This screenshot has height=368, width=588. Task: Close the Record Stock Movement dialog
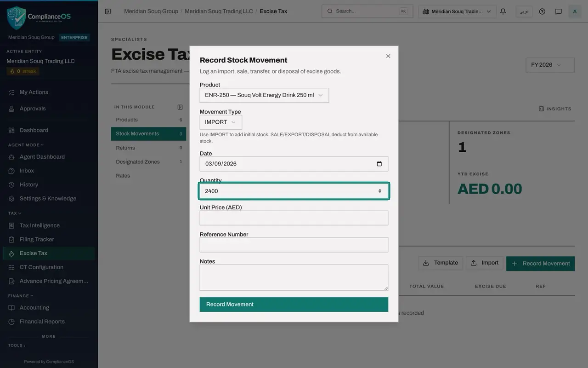pos(388,56)
